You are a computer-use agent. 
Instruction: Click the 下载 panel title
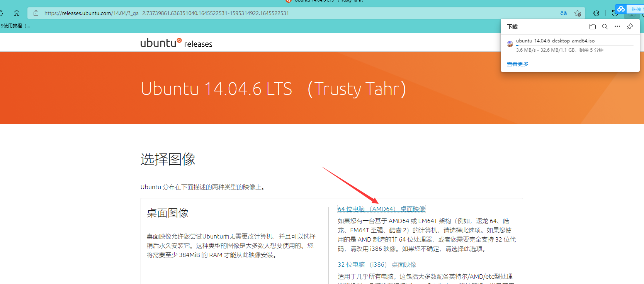pyautogui.click(x=512, y=27)
